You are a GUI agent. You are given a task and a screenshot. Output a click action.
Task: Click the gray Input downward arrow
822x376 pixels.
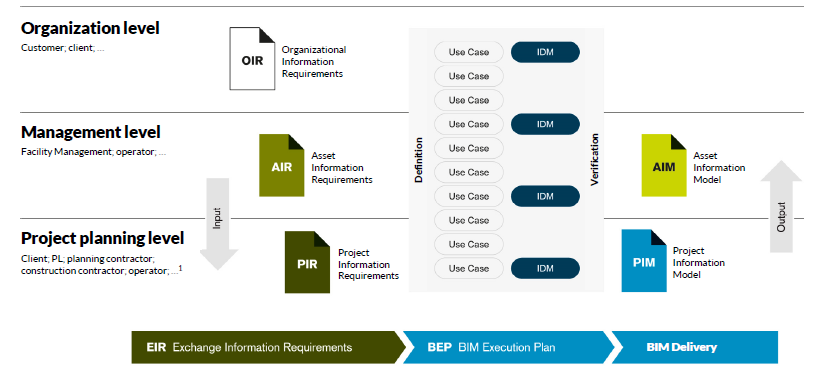(219, 224)
